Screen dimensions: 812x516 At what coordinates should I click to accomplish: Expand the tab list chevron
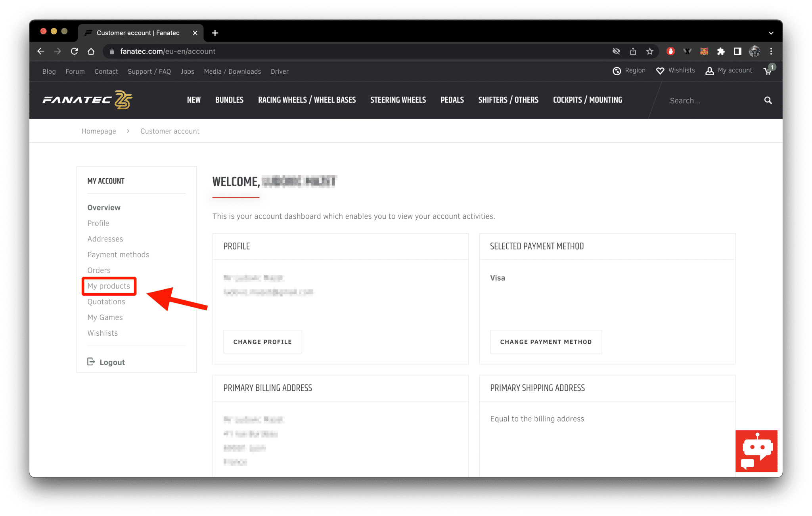pyautogui.click(x=771, y=33)
